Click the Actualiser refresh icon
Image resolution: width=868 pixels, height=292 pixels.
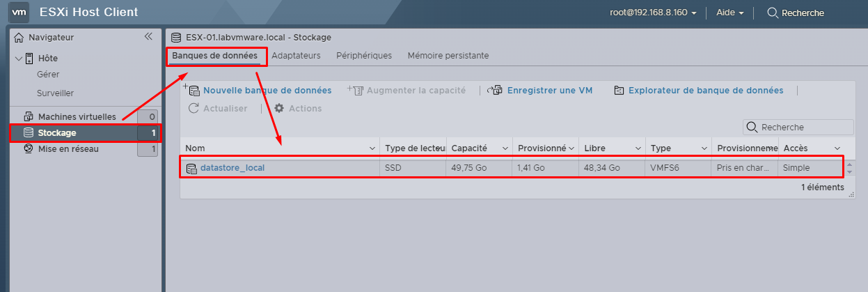pyautogui.click(x=194, y=108)
